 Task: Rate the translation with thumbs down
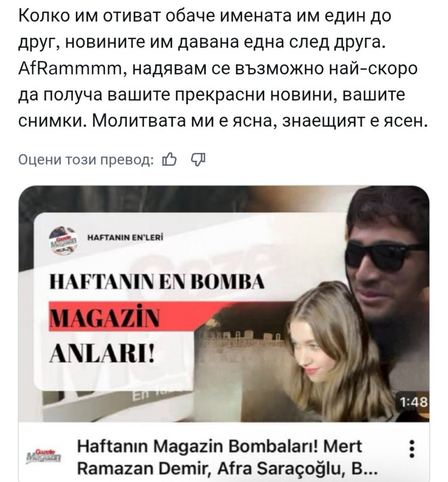[x=198, y=160]
